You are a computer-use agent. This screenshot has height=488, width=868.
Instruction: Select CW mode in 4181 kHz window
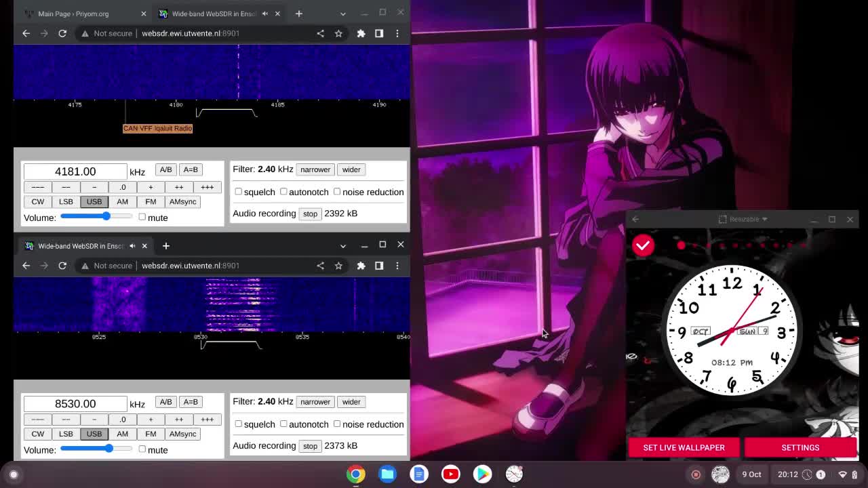(x=37, y=201)
